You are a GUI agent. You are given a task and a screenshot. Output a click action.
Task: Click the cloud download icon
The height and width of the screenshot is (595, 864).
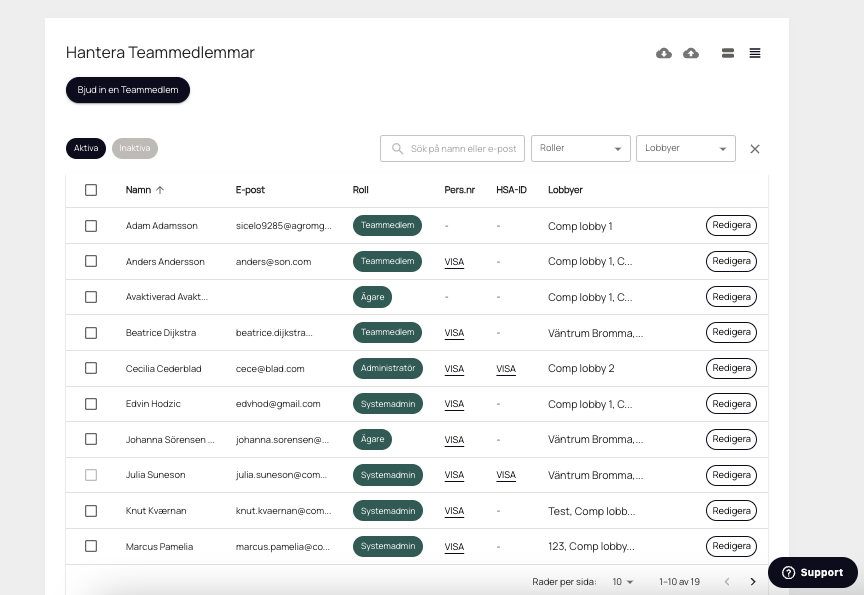click(x=663, y=53)
